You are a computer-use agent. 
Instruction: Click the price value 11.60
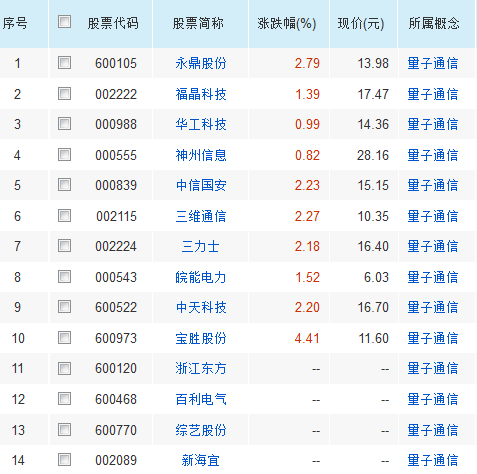coord(373,338)
